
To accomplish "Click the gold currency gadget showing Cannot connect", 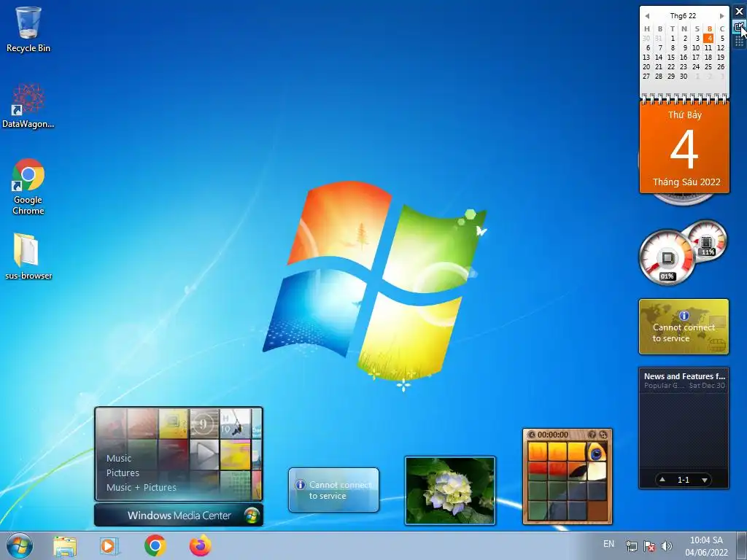I will pos(684,327).
